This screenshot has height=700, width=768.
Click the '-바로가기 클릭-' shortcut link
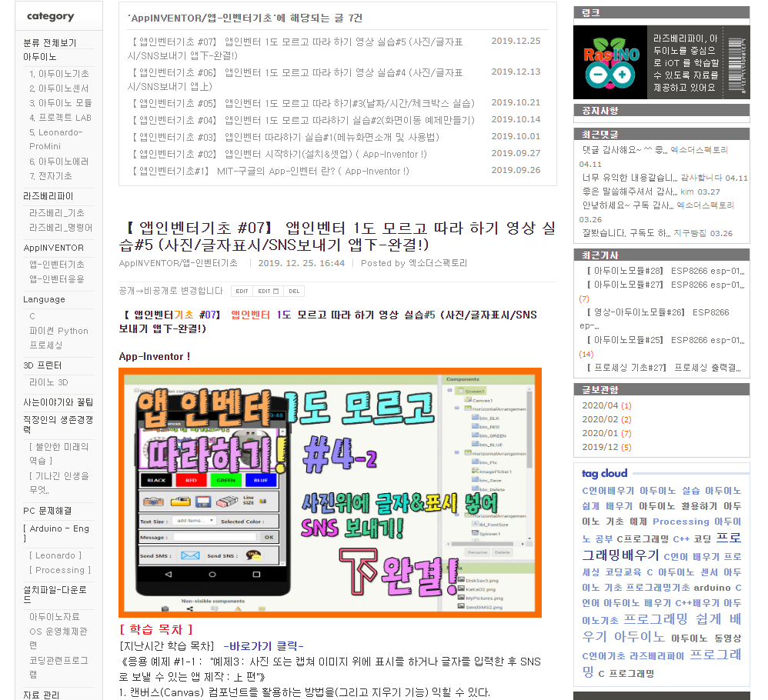tap(263, 646)
